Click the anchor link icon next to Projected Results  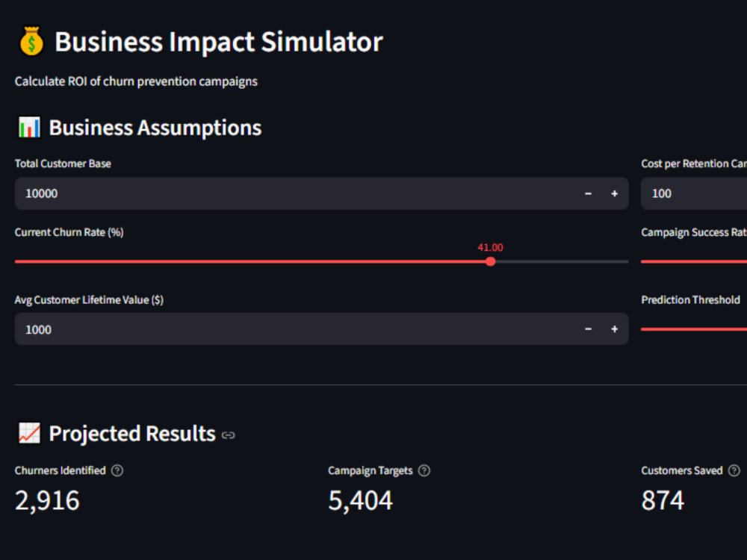(x=228, y=435)
